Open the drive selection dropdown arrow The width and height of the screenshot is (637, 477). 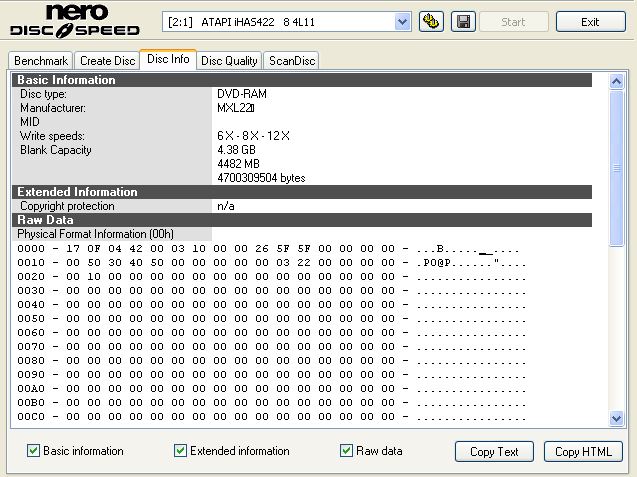pyautogui.click(x=402, y=22)
